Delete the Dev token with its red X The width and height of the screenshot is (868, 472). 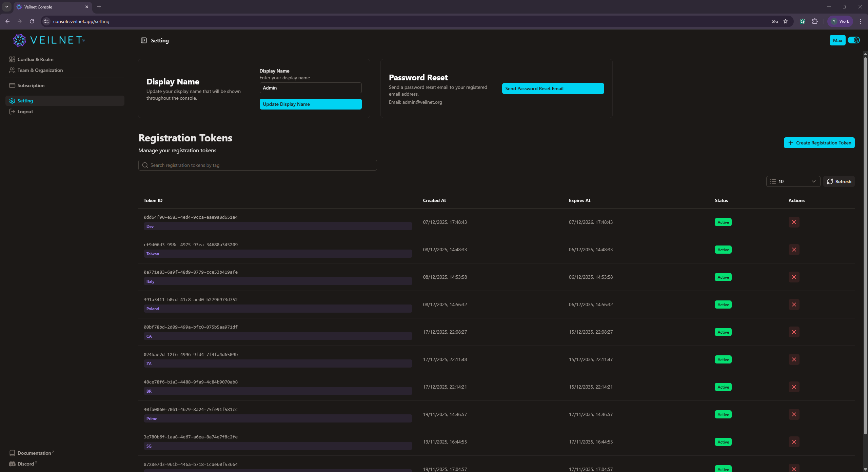pos(794,222)
